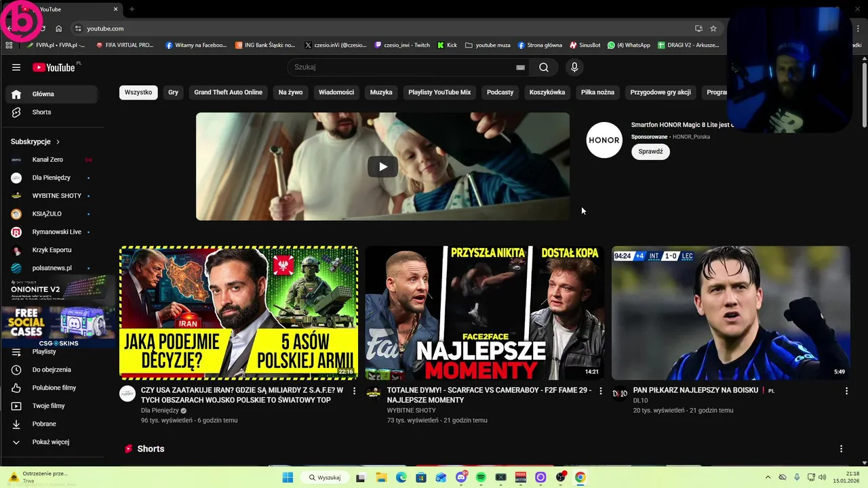Open the Pan Piłkarz video thumbnail
The width and height of the screenshot is (868, 488).
pyautogui.click(x=730, y=312)
